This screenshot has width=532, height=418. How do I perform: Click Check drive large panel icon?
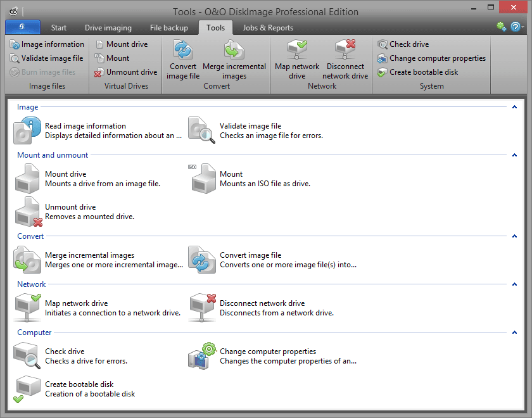tap(27, 356)
